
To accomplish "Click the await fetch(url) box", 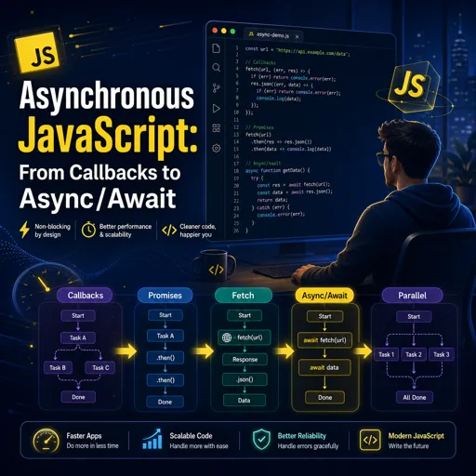I will (x=324, y=340).
